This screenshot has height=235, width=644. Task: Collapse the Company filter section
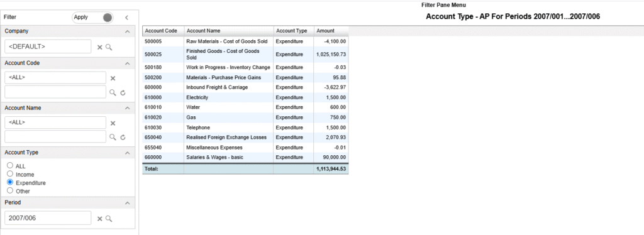(x=127, y=31)
